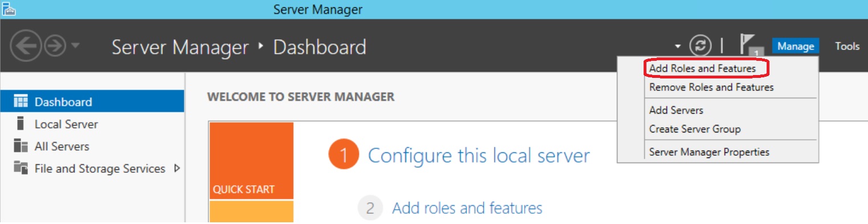Click the File and Storage Services icon
Screen dimensions: 868x224
21,168
